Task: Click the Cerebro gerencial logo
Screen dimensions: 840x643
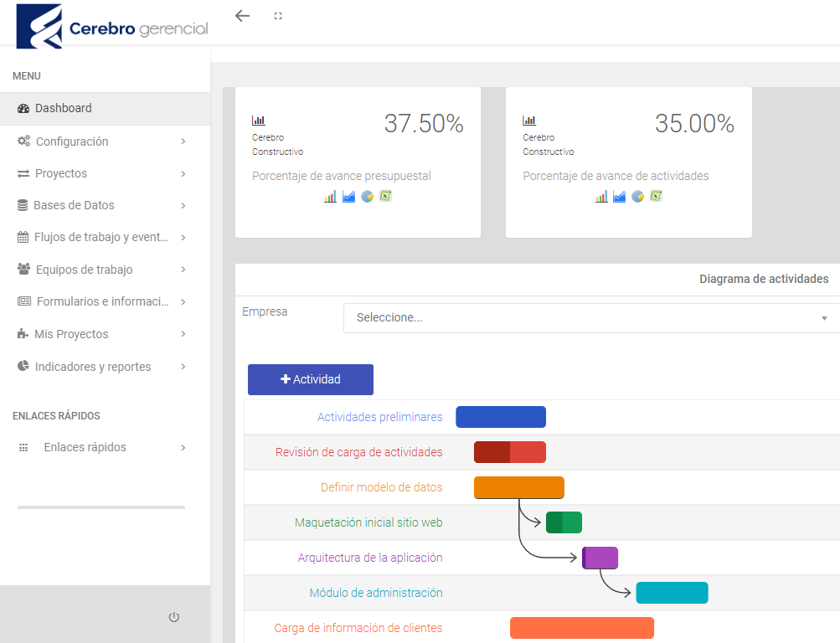Action: tap(112, 27)
